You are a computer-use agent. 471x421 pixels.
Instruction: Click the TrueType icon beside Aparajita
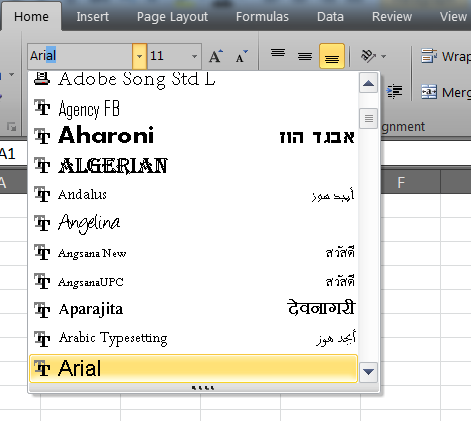42,310
